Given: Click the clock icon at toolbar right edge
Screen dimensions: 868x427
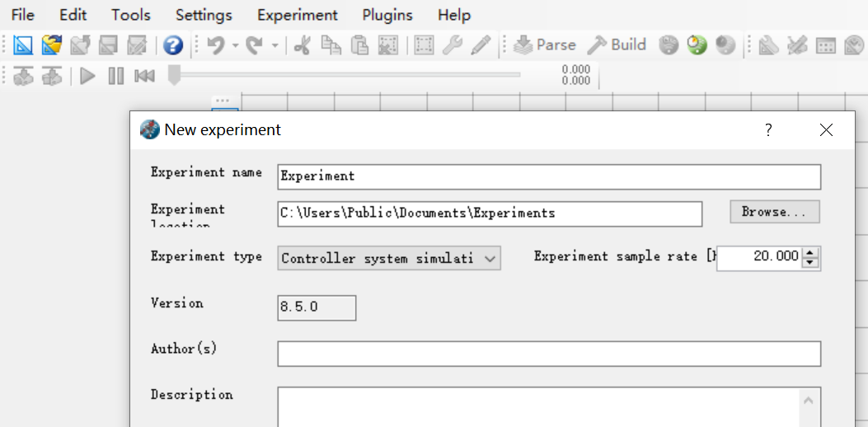Looking at the screenshot, I should (x=854, y=45).
